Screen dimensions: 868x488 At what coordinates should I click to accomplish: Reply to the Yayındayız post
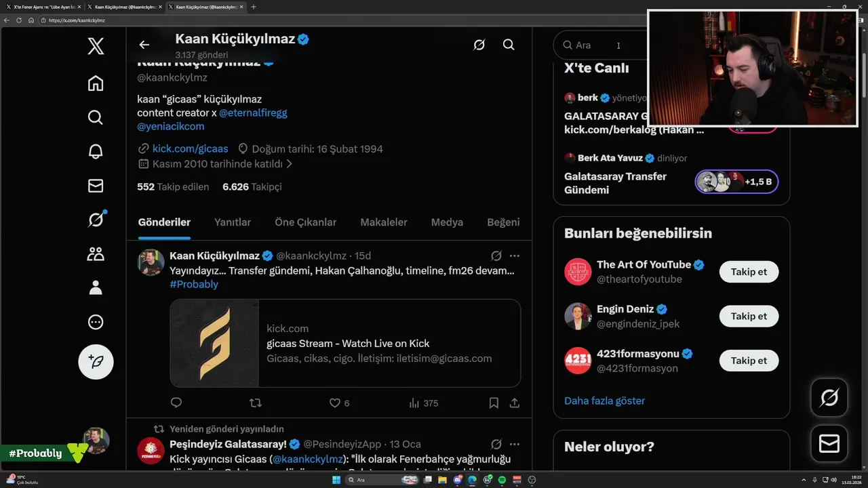pos(176,403)
